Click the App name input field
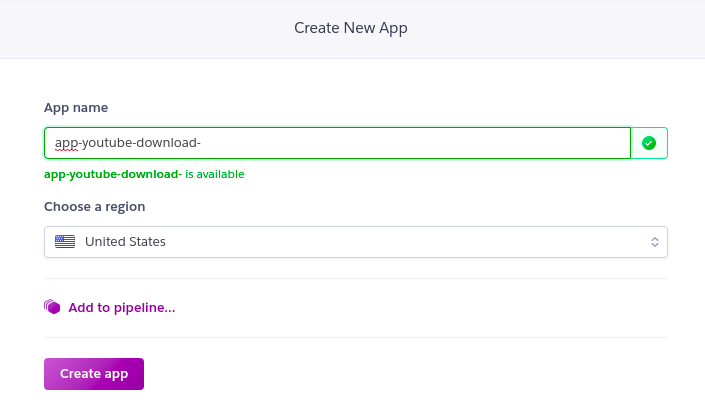Screen dimensions: 705x404 (337, 143)
